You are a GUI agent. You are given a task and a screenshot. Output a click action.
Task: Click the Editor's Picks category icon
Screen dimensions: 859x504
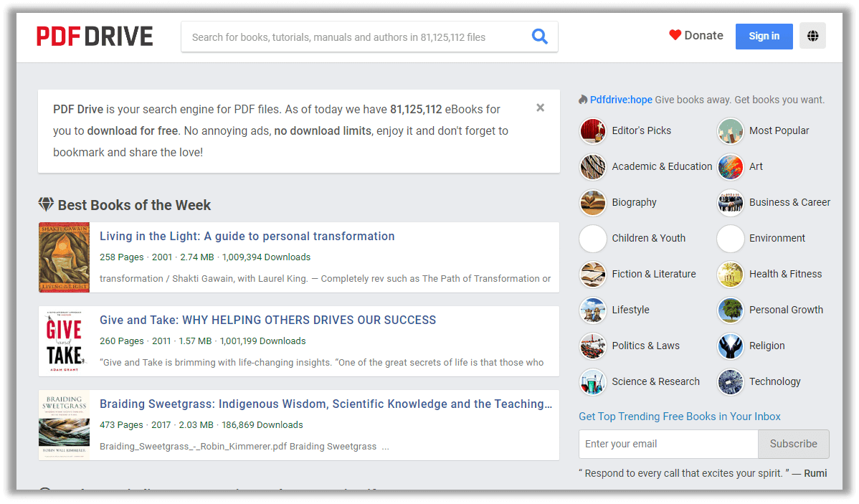(593, 131)
